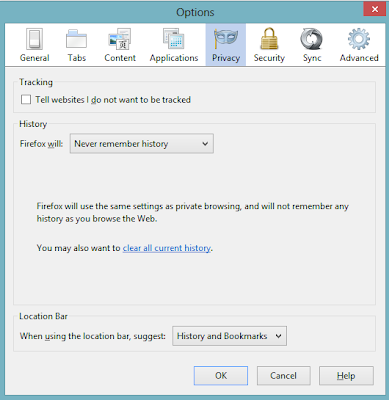This screenshot has width=389, height=400.
Task: Click the Tracking section heading
Action: (x=36, y=82)
